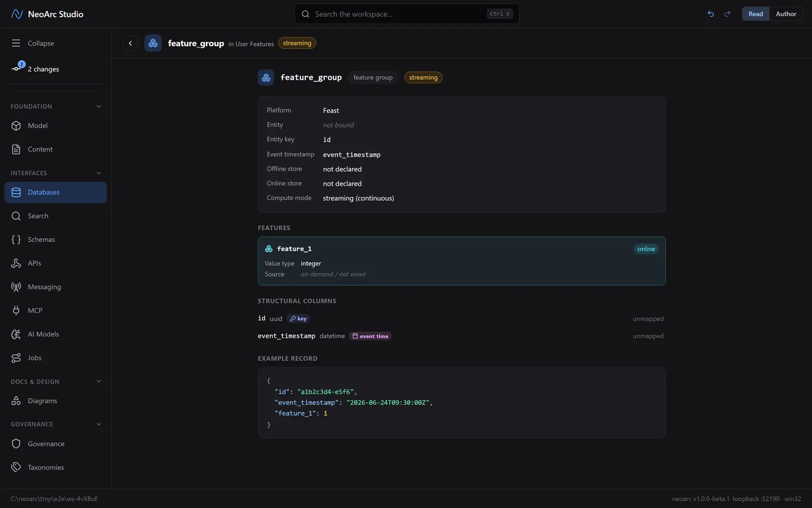The width and height of the screenshot is (812, 508).
Task: Click 'unmapped' on the id row
Action: 648,319
